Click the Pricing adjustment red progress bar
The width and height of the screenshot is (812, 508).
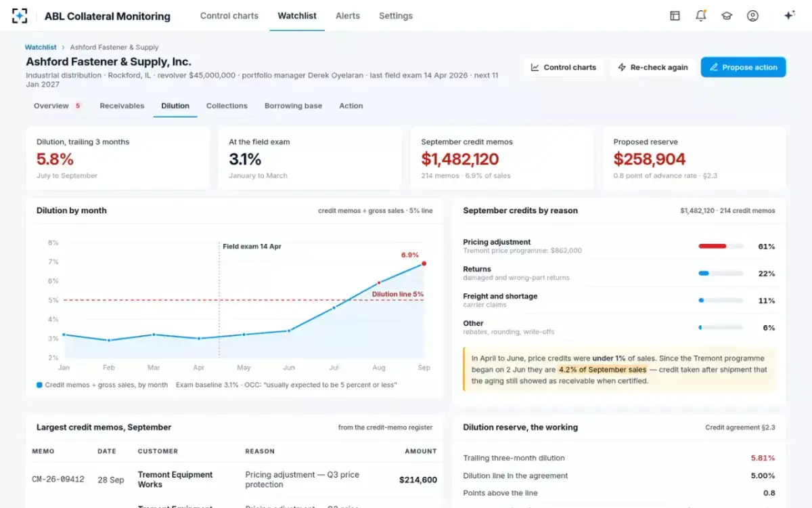tap(721, 247)
